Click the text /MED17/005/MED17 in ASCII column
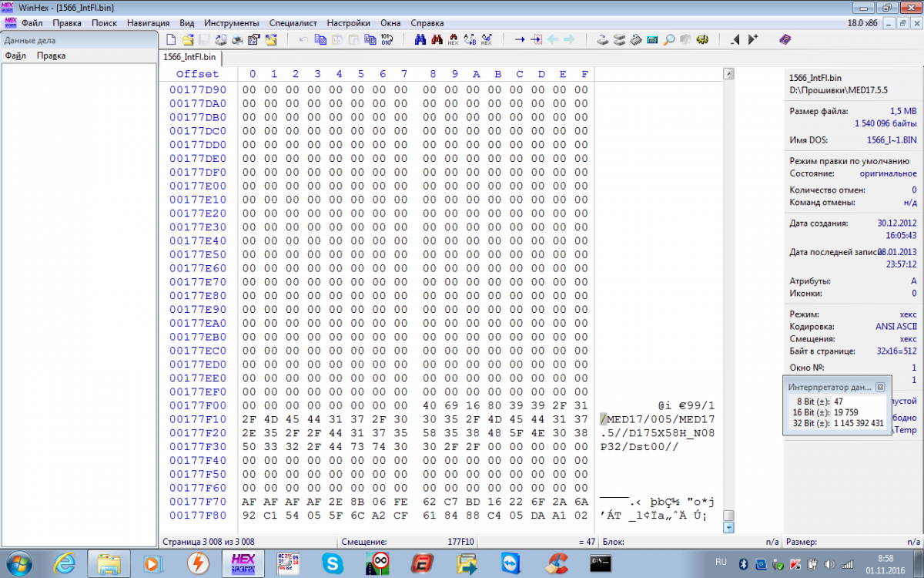Screen dimensions: 924x578 click(658, 419)
